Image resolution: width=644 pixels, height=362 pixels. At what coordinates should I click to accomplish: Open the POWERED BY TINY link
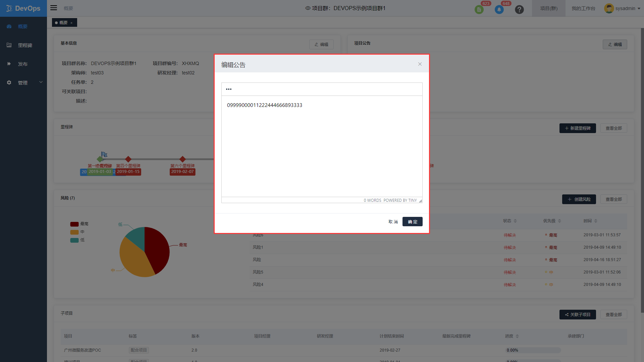pyautogui.click(x=400, y=200)
